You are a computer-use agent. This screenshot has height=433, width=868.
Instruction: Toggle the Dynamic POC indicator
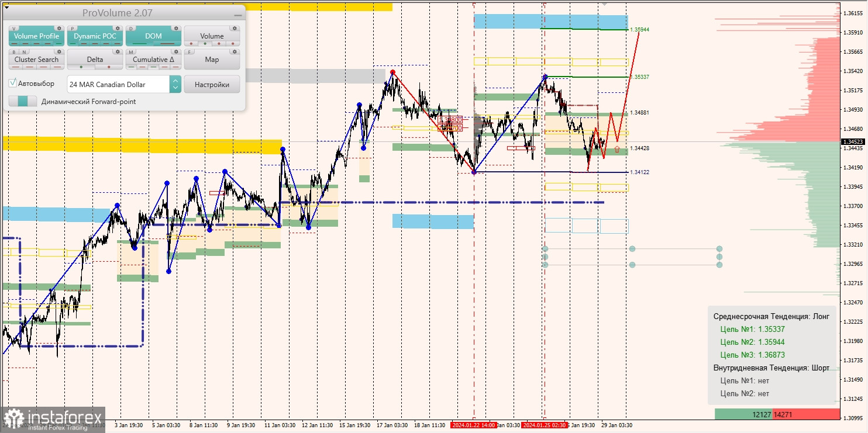click(x=95, y=36)
